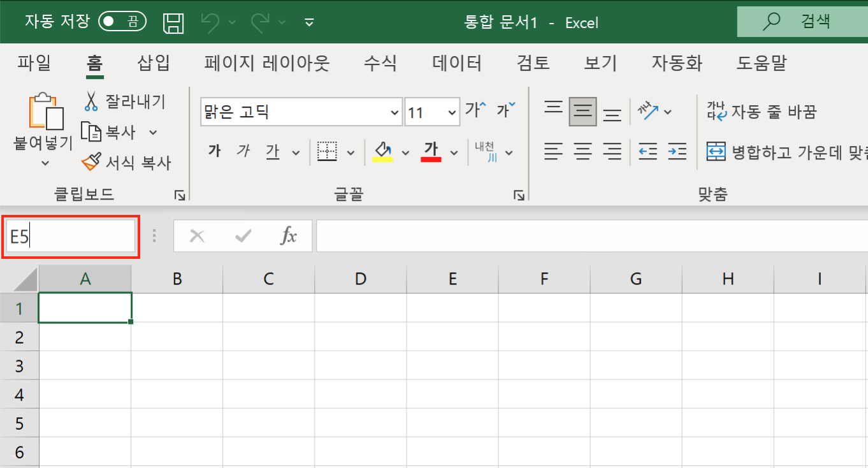868x468 pixels.
Task: Open Customize Quick Access Toolbar dropdown
Action: (x=309, y=23)
